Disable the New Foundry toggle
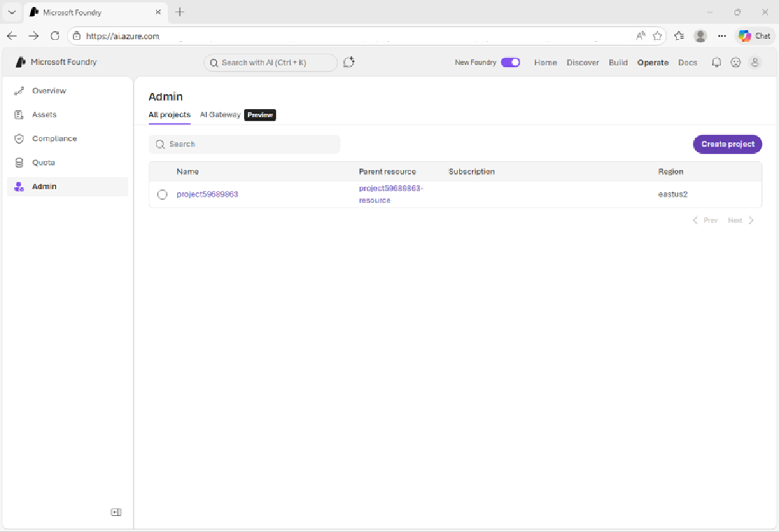The image size is (779, 532). pyautogui.click(x=510, y=62)
